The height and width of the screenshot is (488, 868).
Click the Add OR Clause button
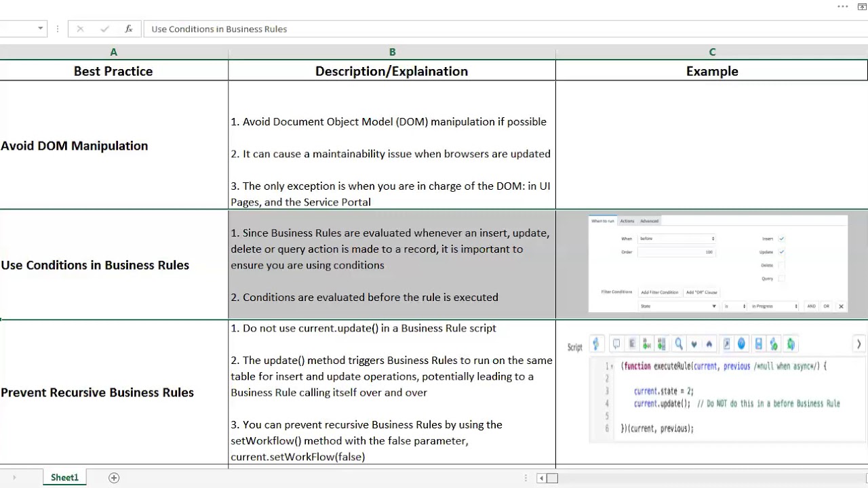701,292
